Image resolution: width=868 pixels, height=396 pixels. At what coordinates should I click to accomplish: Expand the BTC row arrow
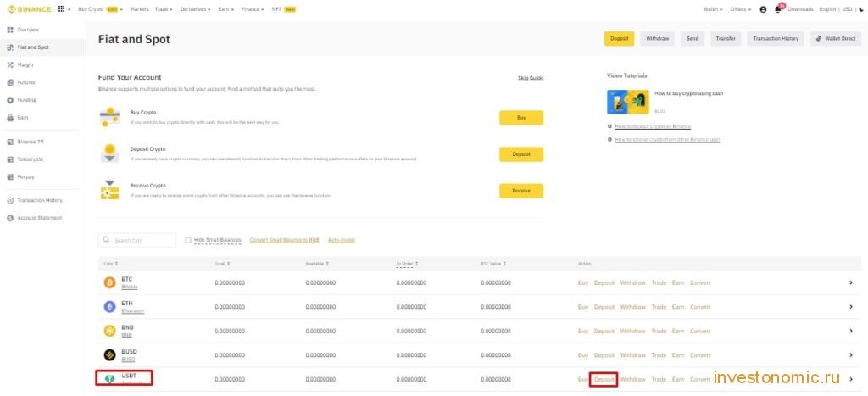click(851, 282)
